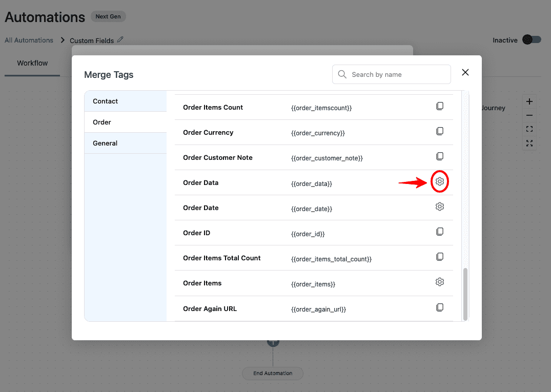Copy the Order Again URL merge tag

click(440, 307)
